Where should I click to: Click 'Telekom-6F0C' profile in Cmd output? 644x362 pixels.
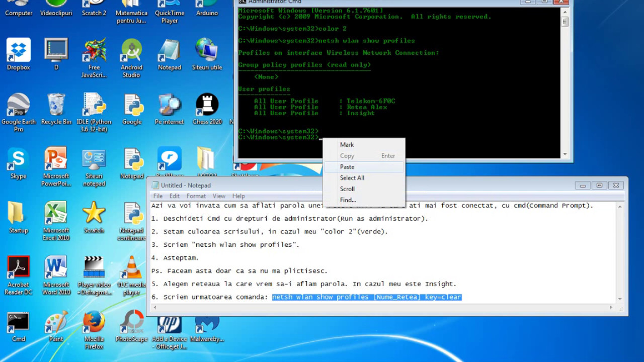[x=371, y=101]
